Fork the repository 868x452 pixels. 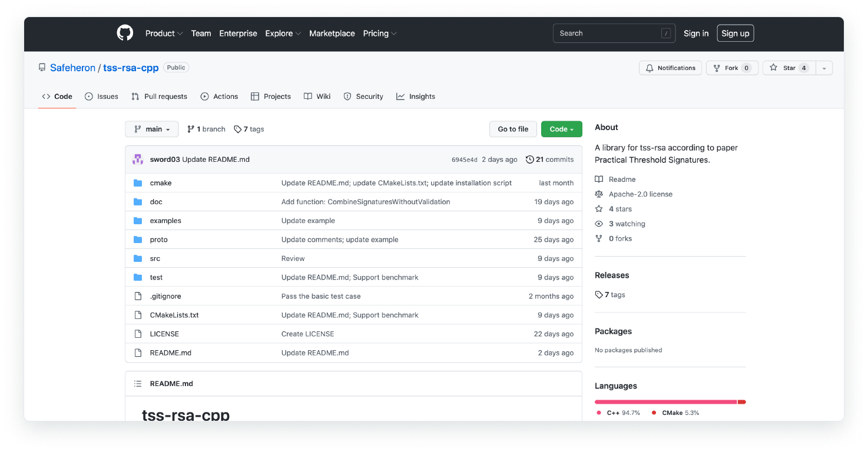tap(731, 68)
